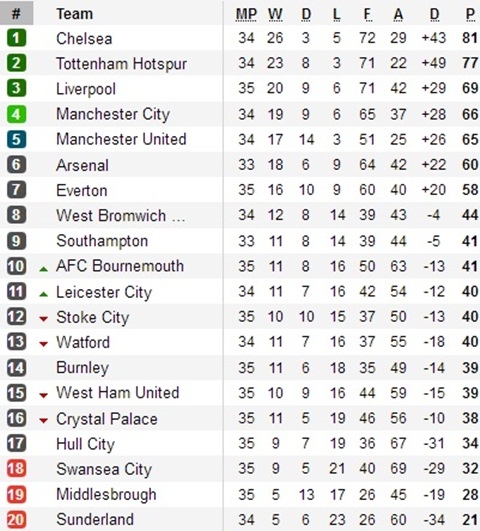Click the P points column header
The height and width of the screenshot is (531, 480).
(x=470, y=14)
